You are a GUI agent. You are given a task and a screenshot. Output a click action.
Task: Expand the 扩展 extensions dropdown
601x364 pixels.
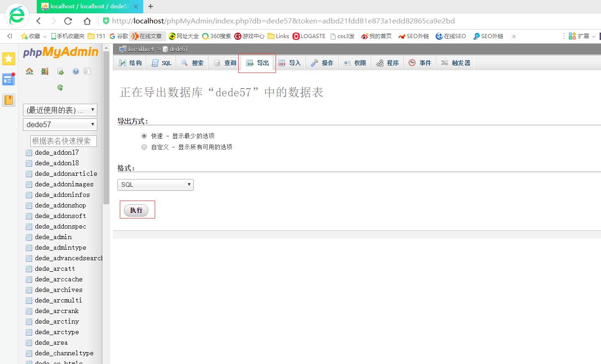point(583,36)
